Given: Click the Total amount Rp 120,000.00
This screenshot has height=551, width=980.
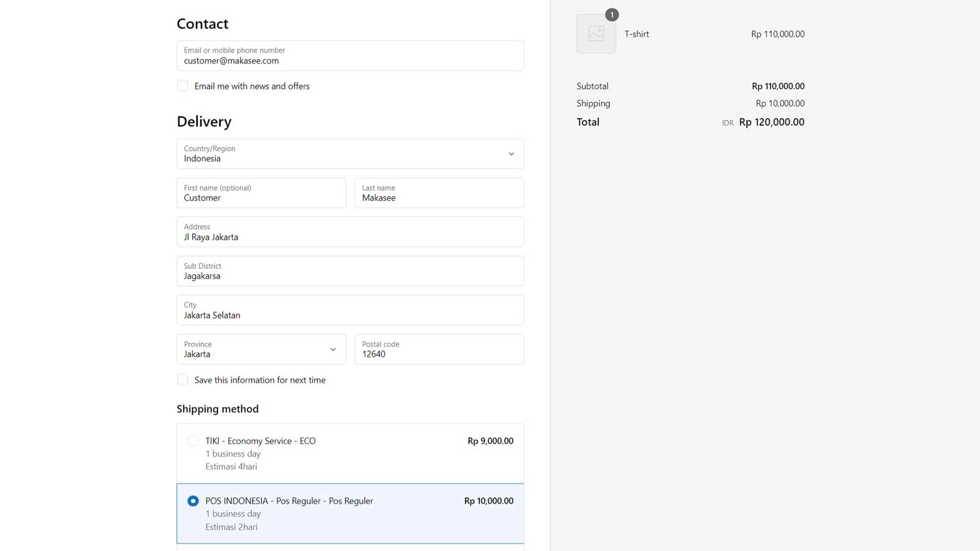Looking at the screenshot, I should [x=772, y=122].
